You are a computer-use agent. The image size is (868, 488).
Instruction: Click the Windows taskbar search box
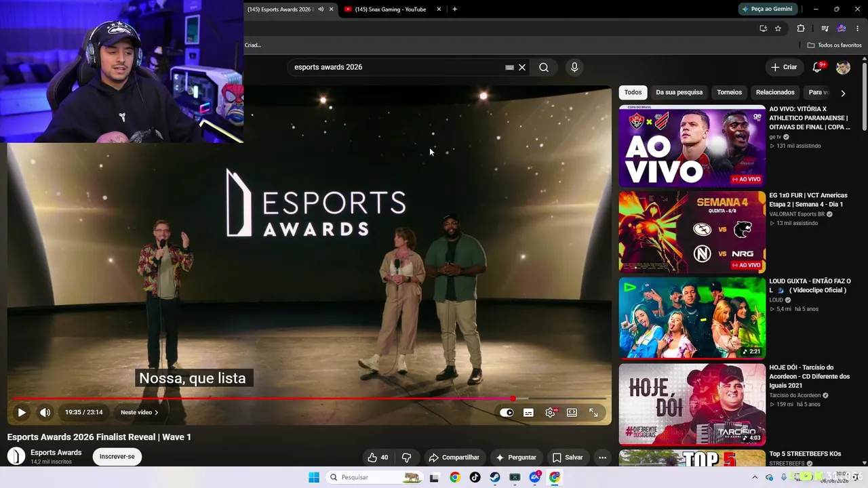pyautogui.click(x=374, y=477)
